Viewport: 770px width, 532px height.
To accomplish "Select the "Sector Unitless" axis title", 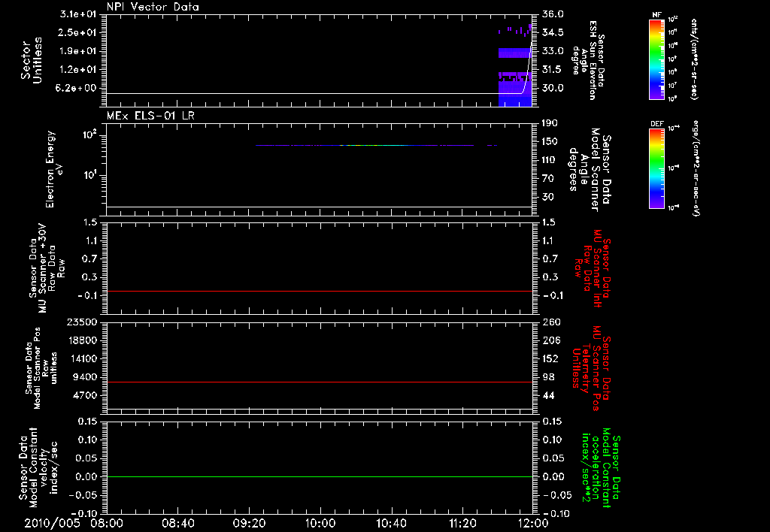I will click(x=32, y=60).
